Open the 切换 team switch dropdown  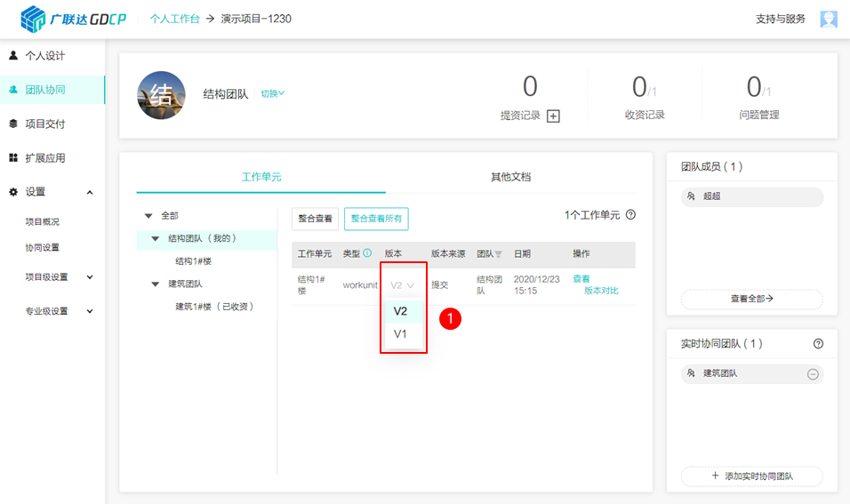coord(273,93)
